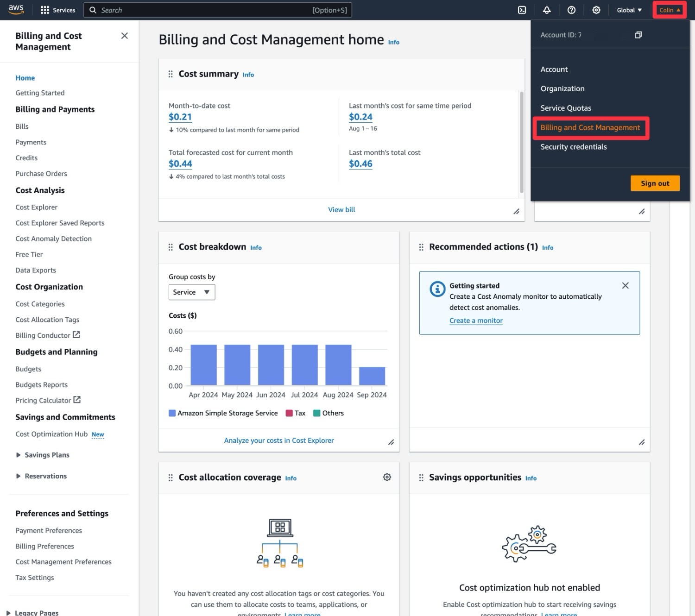Image resolution: width=695 pixels, height=616 pixels.
Task: Click Info link beside page title
Action: 394,42
